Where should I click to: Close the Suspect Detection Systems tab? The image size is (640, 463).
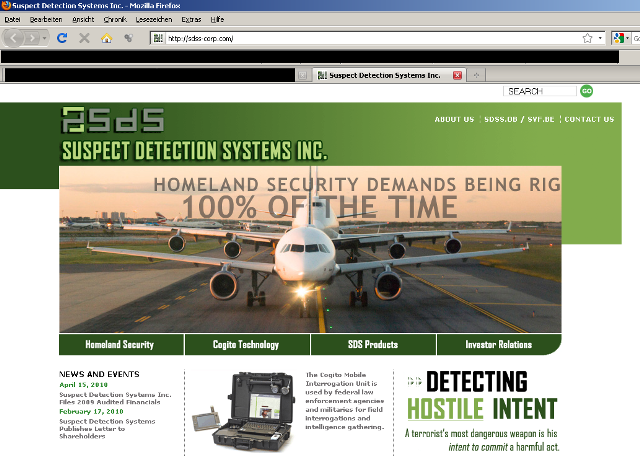458,75
